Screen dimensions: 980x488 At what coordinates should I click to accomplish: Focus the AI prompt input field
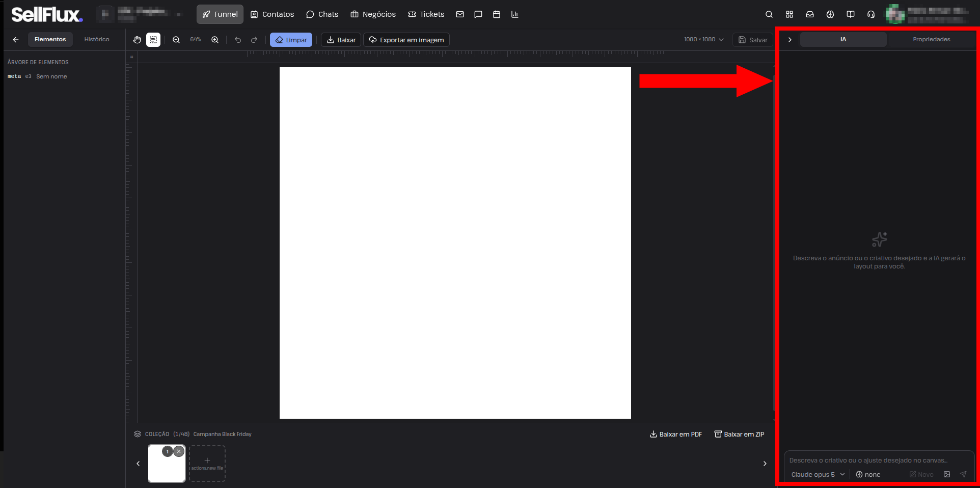click(x=879, y=460)
